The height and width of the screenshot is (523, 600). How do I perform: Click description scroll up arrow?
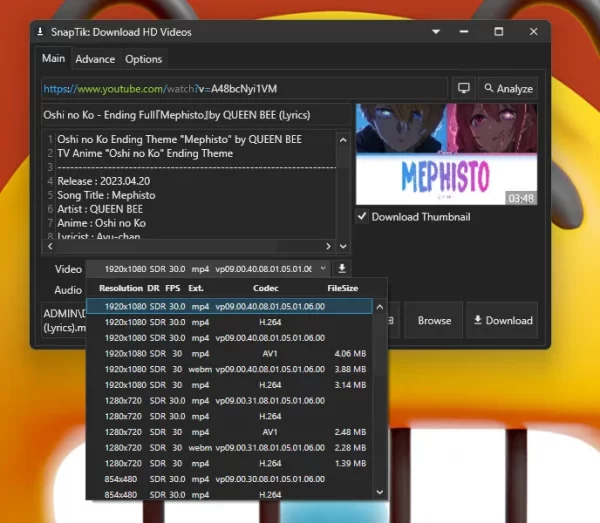click(x=343, y=140)
